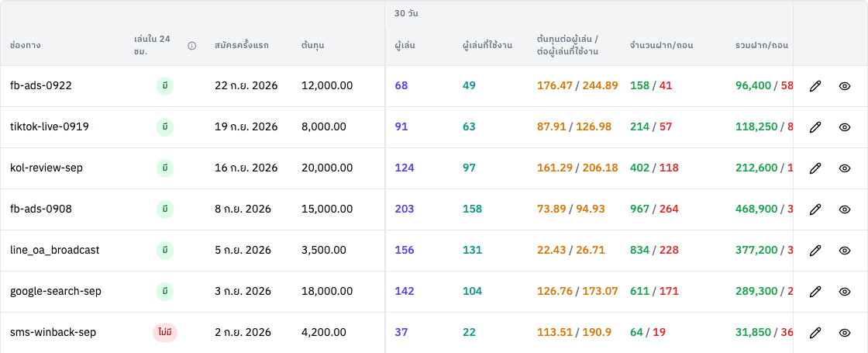Select the fb-ads-0908 channel name
This screenshot has width=868, height=353.
pyautogui.click(x=41, y=209)
